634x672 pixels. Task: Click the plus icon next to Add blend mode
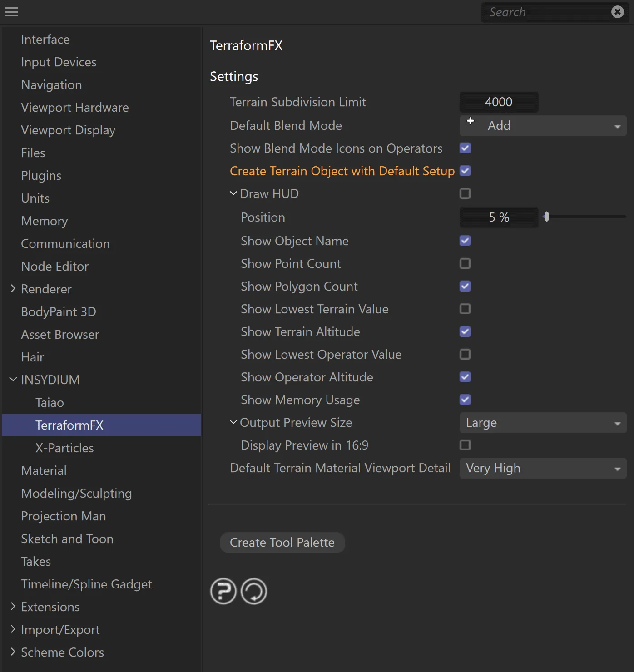pos(471,121)
